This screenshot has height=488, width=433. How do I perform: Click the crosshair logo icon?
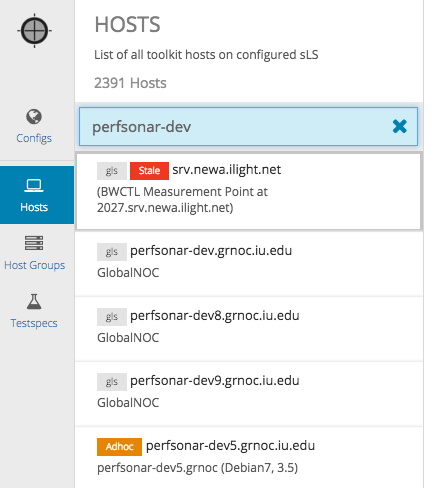34,31
